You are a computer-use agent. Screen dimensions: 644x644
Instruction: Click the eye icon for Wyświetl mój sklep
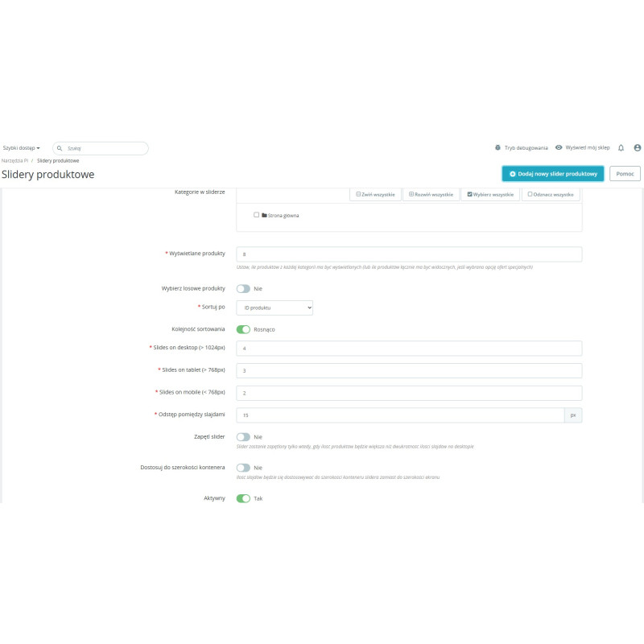point(559,148)
